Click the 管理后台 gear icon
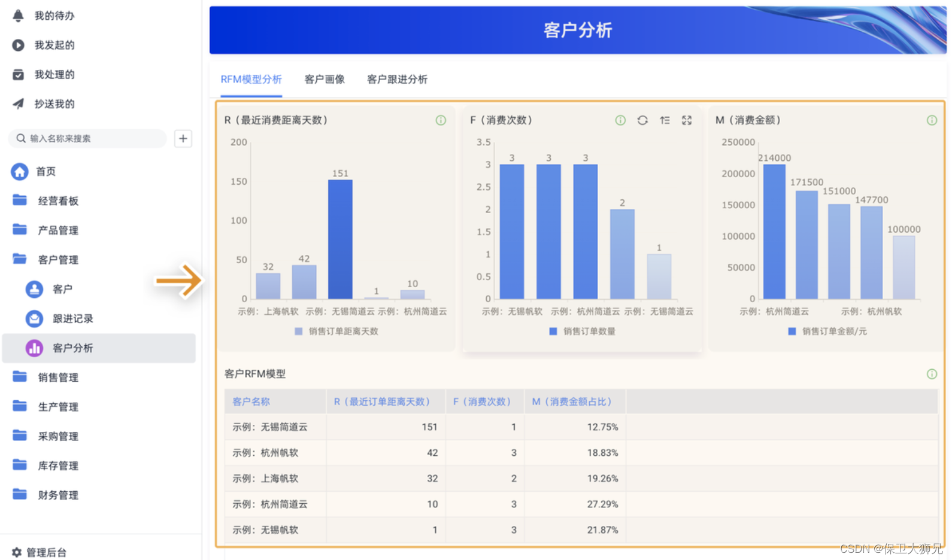Image resolution: width=952 pixels, height=560 pixels. (x=17, y=552)
